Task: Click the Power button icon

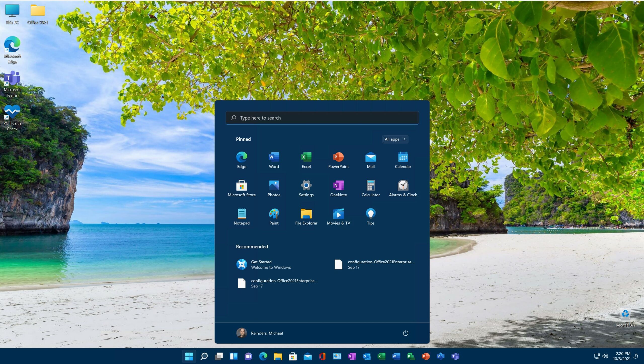Action: pos(405,333)
